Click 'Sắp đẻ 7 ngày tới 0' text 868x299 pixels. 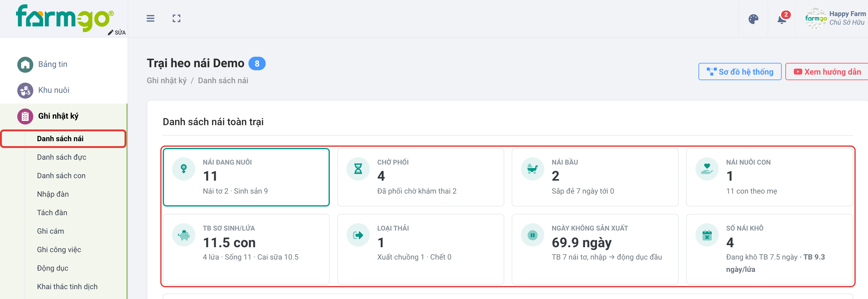point(583,191)
